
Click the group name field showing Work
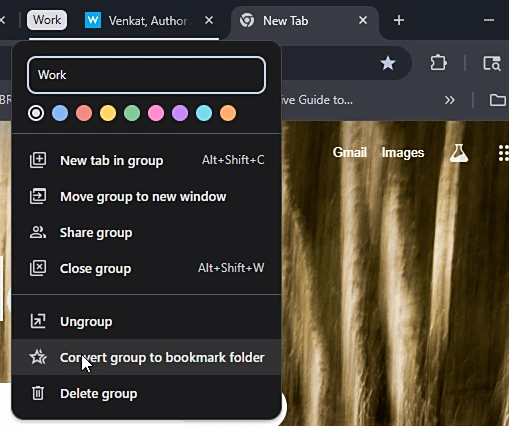(146, 75)
